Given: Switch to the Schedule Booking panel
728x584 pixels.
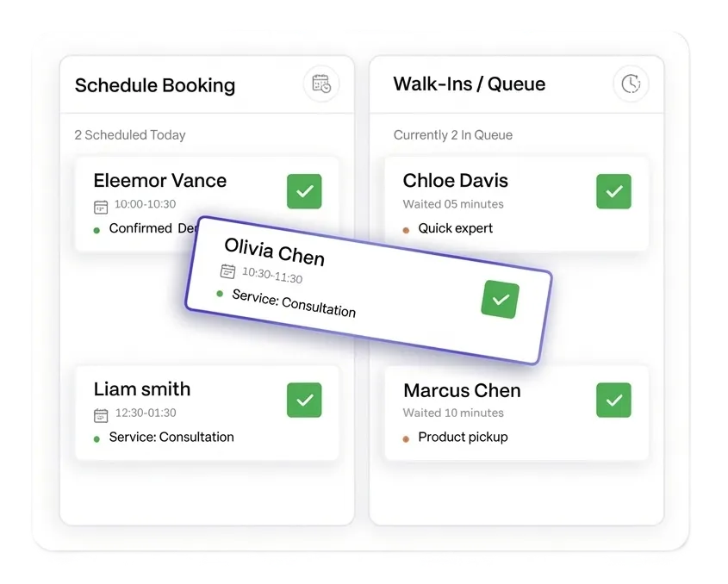Looking at the screenshot, I should [155, 85].
